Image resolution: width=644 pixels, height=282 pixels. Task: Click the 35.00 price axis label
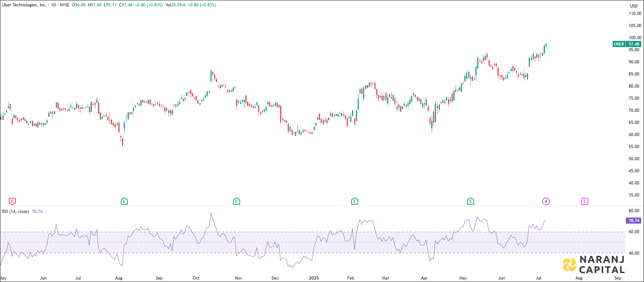pos(634,195)
